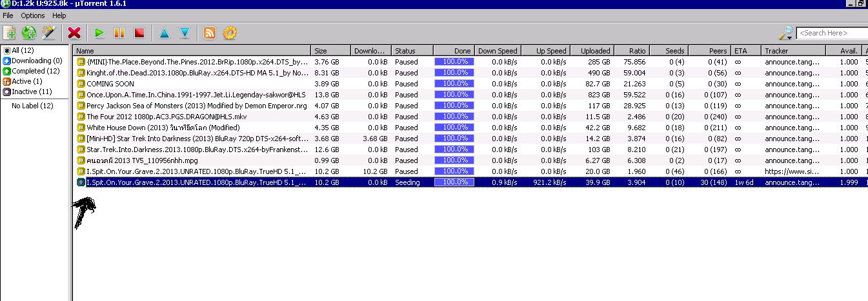
Task: Click the 75.856 ratio value
Action: coord(635,62)
